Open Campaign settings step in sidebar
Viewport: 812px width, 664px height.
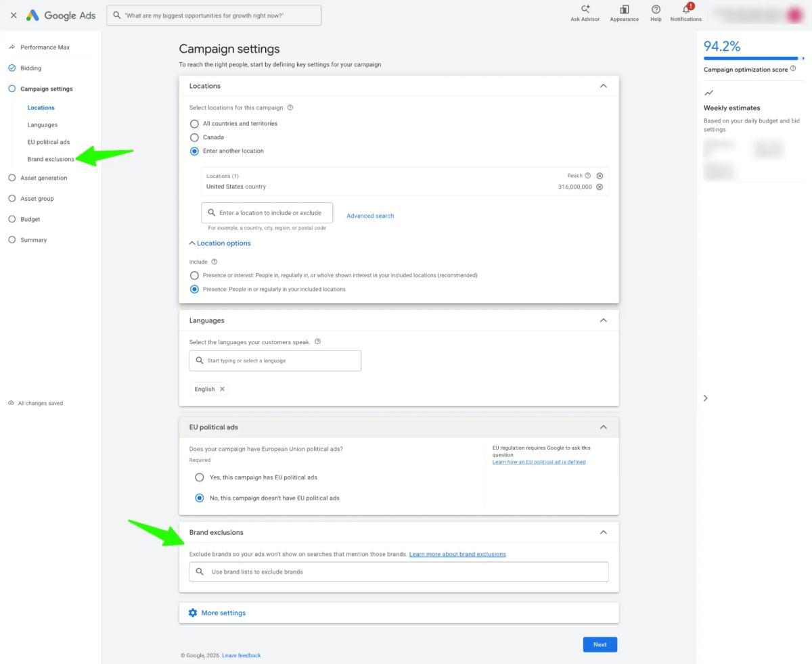(46, 89)
